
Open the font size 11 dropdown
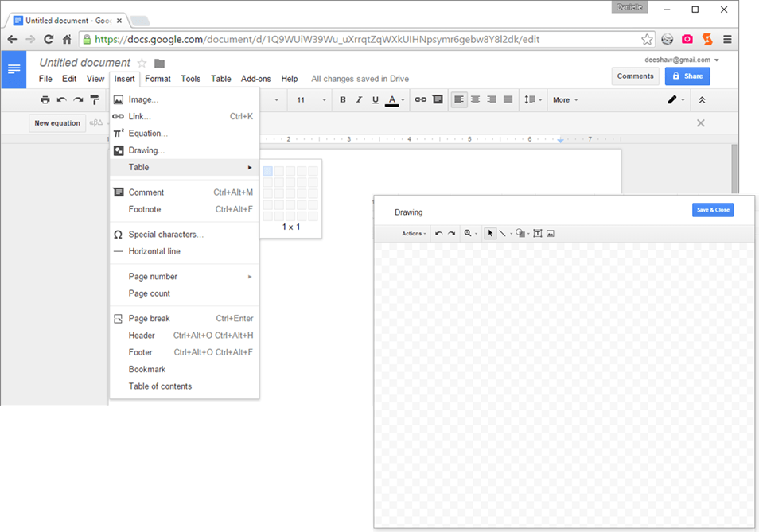coord(311,99)
